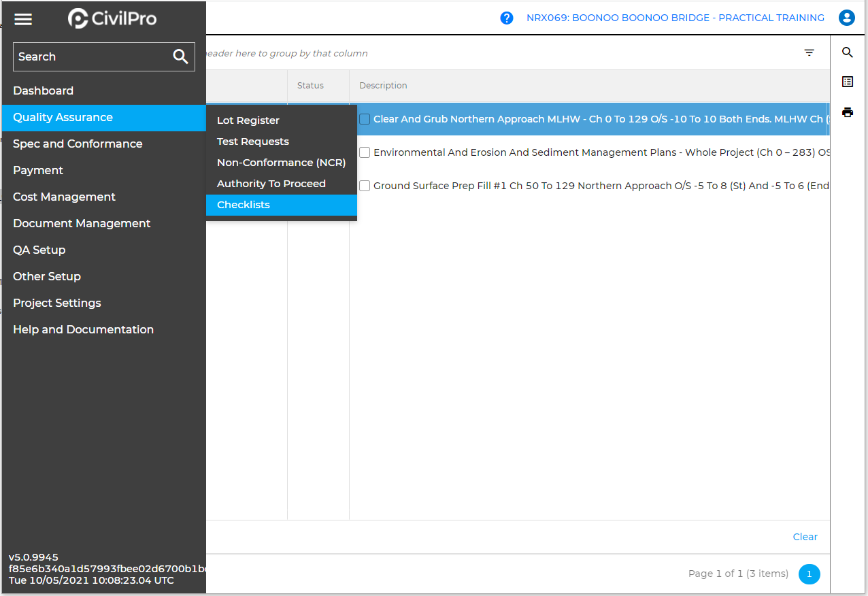Open the blue help question mark icon
The height and width of the screenshot is (596, 868).
point(507,18)
